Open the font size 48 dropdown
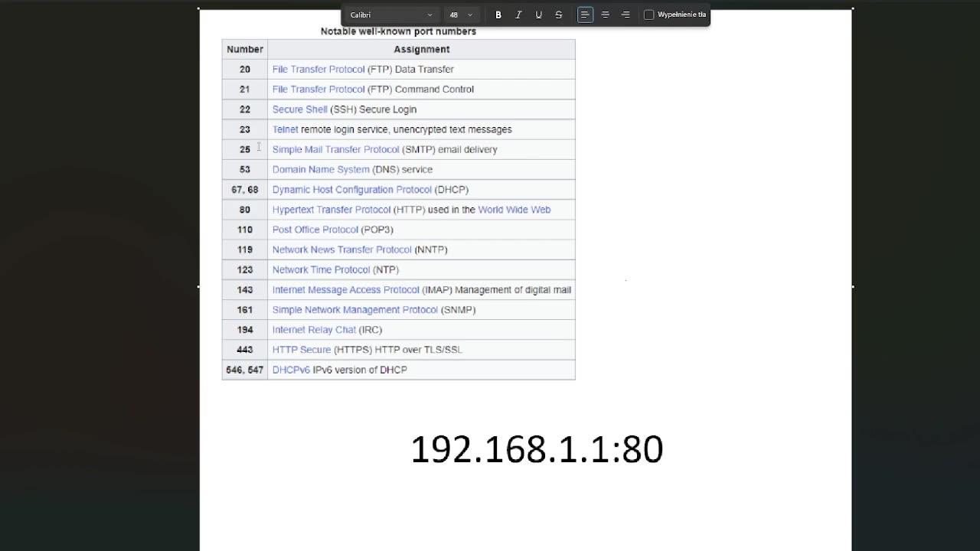Screen dimensions: 980x551 pyautogui.click(x=461, y=15)
